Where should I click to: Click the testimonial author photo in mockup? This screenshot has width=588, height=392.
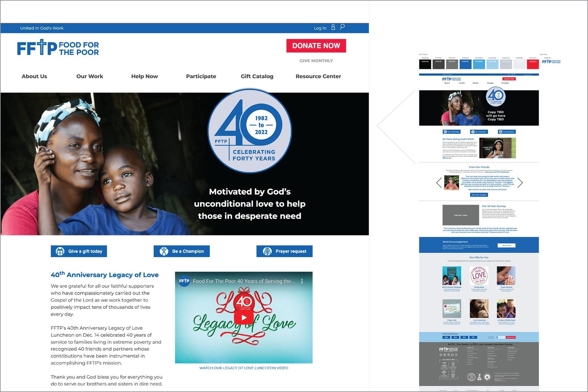pos(451,183)
